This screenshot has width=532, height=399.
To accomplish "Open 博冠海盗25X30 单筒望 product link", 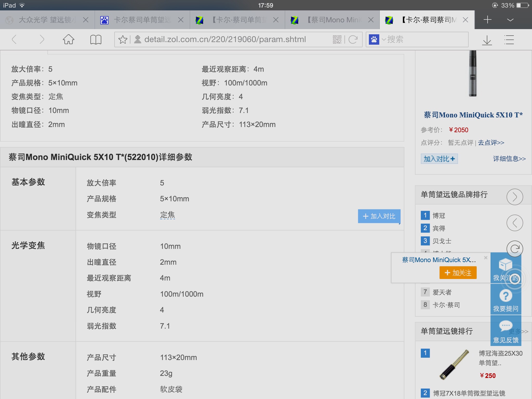I will tap(500, 358).
